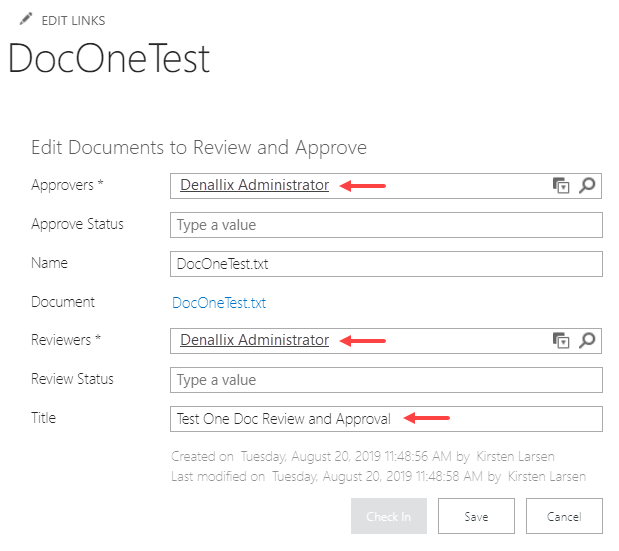Click the DocOneTest page title heading
619x551 pixels.
[109, 59]
